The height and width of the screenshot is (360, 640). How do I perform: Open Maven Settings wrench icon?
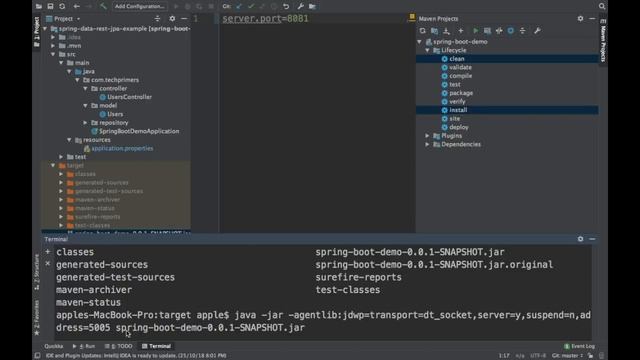(537, 31)
